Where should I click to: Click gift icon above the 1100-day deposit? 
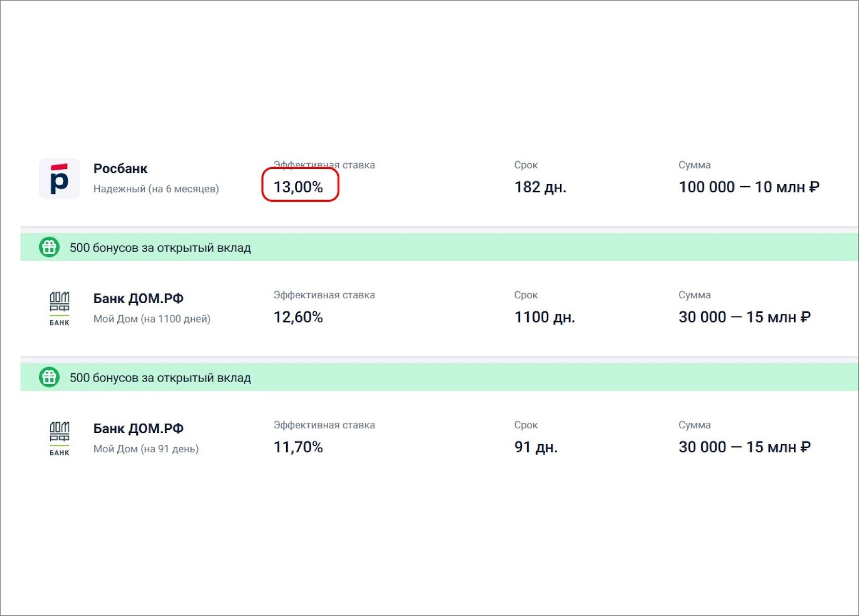point(49,247)
